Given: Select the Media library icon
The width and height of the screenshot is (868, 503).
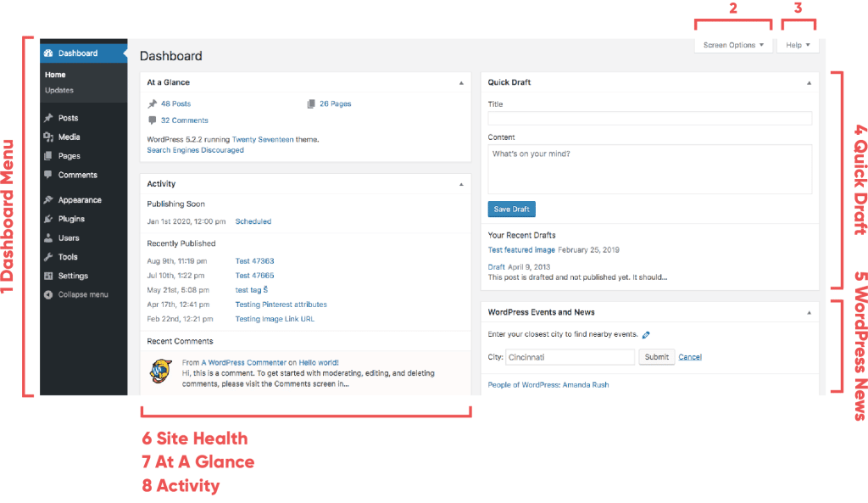Looking at the screenshot, I should (49, 137).
